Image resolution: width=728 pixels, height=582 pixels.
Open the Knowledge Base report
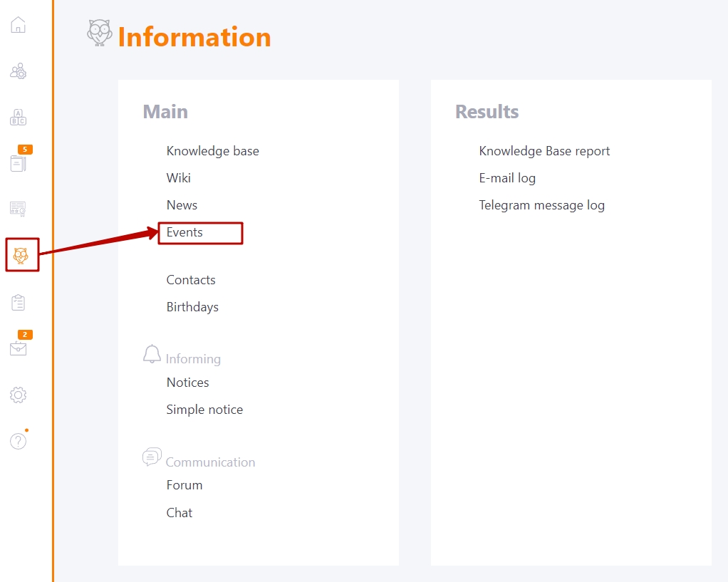(544, 151)
